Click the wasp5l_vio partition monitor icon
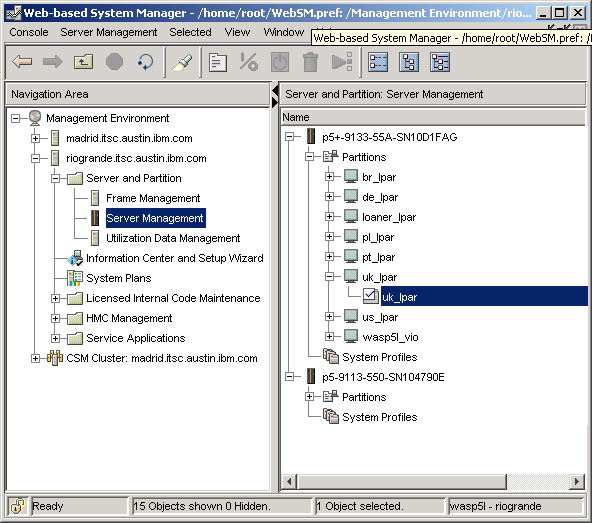 point(351,336)
